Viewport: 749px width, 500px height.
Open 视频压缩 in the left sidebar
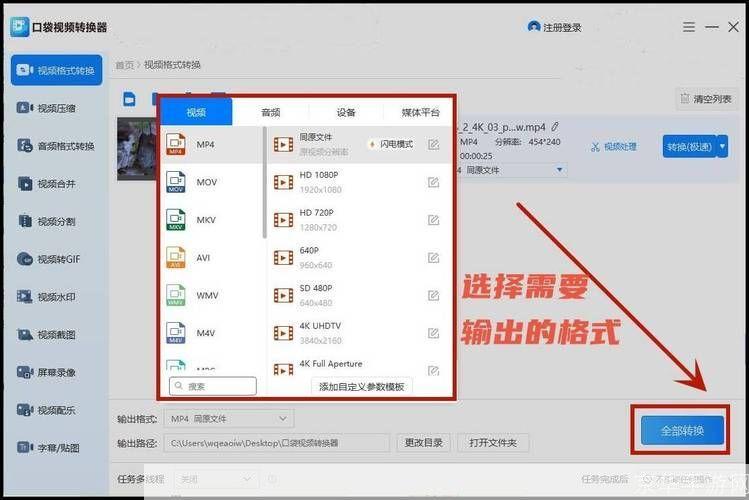(55, 108)
